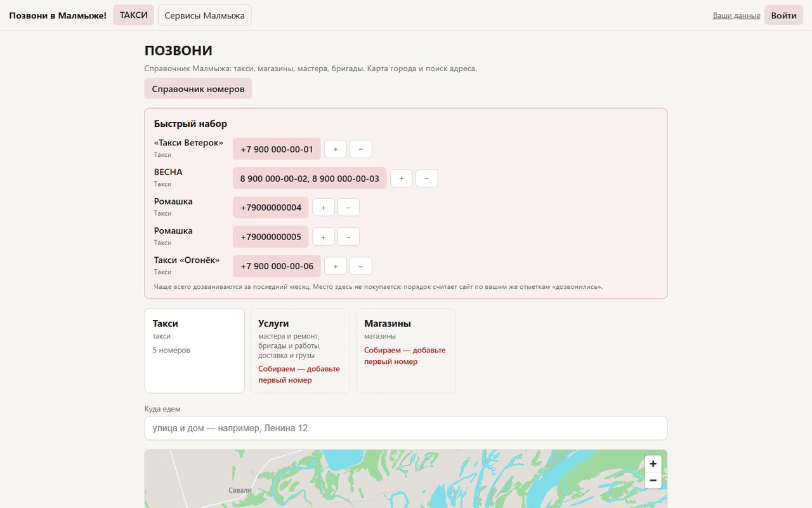Click plus button next to Такси Ветерок number
The height and width of the screenshot is (508, 812).
[336, 149]
